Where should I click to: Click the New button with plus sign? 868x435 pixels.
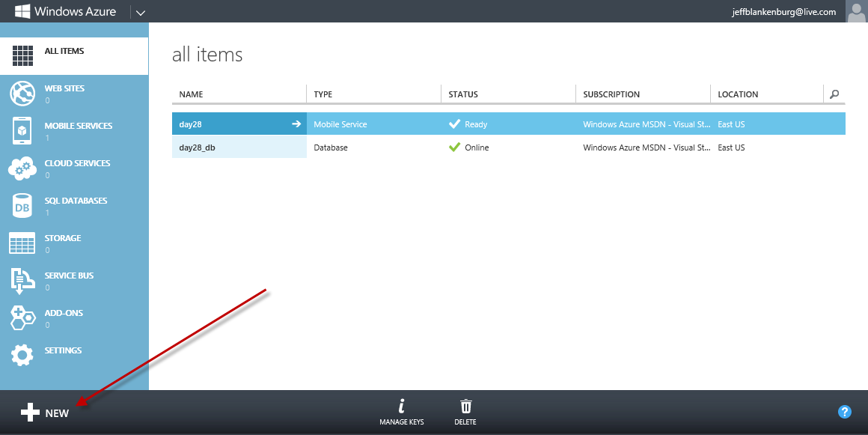[x=45, y=413]
